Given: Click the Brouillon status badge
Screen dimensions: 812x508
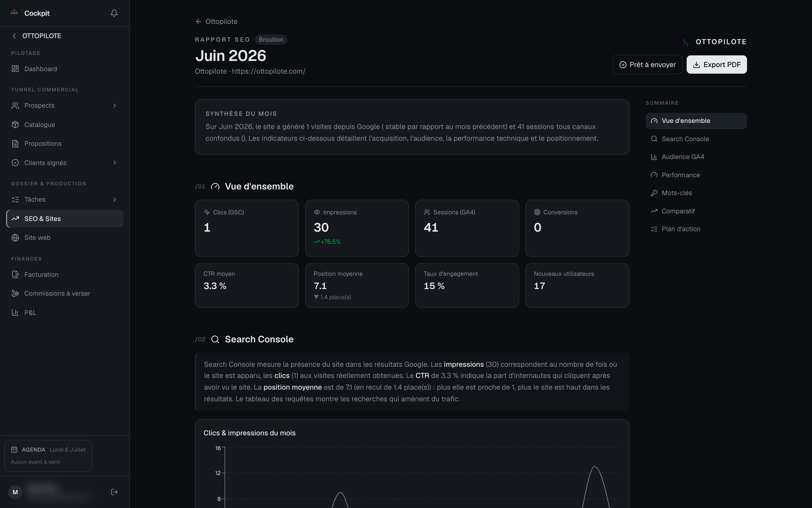Looking at the screenshot, I should coord(271,40).
